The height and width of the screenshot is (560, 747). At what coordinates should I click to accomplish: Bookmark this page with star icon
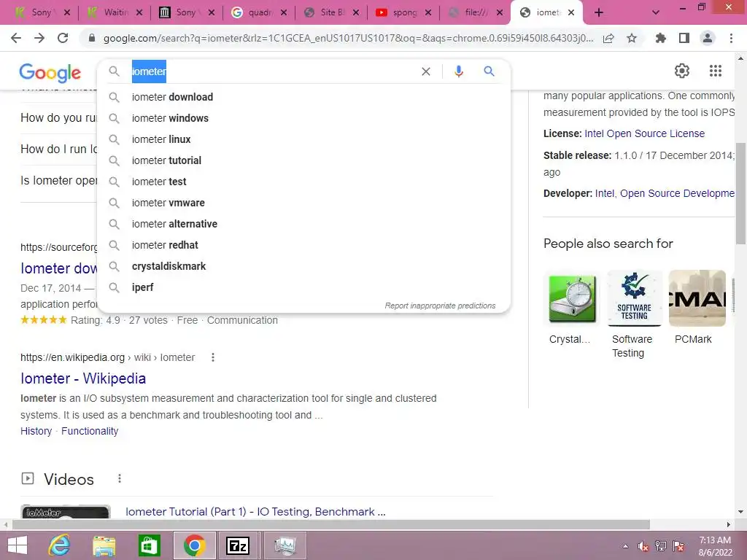coord(632,38)
